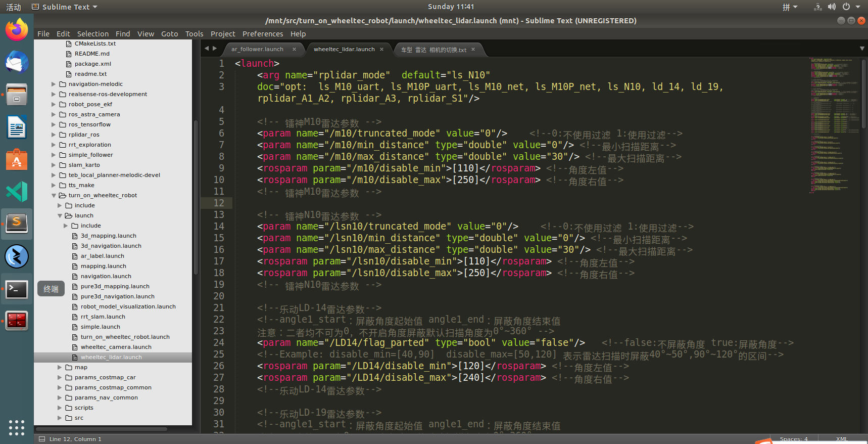The image size is (868, 444).
Task: Go to the next tab with the right arrow
Action: (215, 49)
